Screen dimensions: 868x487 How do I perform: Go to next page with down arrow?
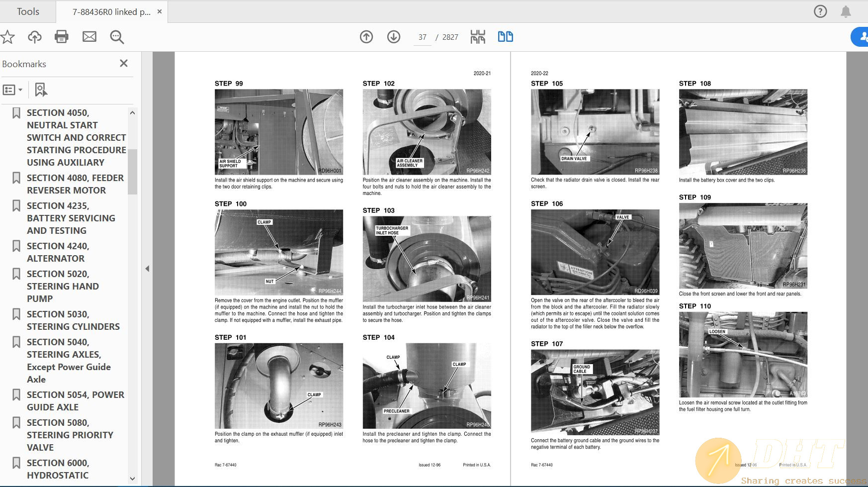394,37
